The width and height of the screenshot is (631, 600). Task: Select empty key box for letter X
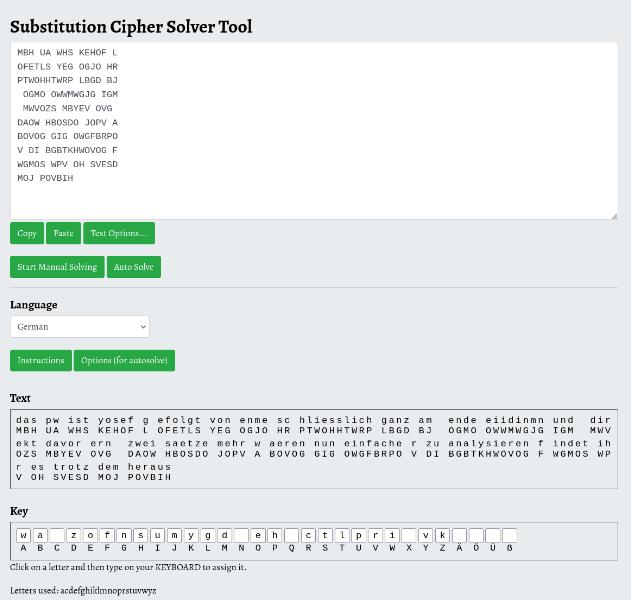[408, 535]
